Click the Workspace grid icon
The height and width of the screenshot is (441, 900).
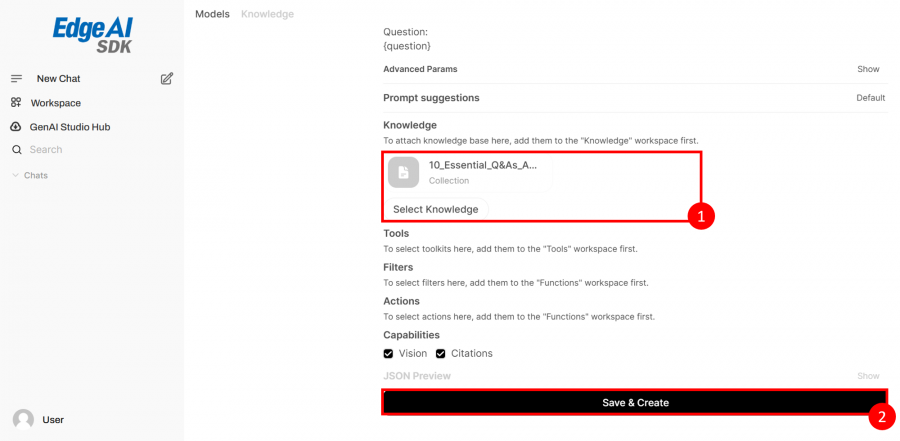coord(16,103)
